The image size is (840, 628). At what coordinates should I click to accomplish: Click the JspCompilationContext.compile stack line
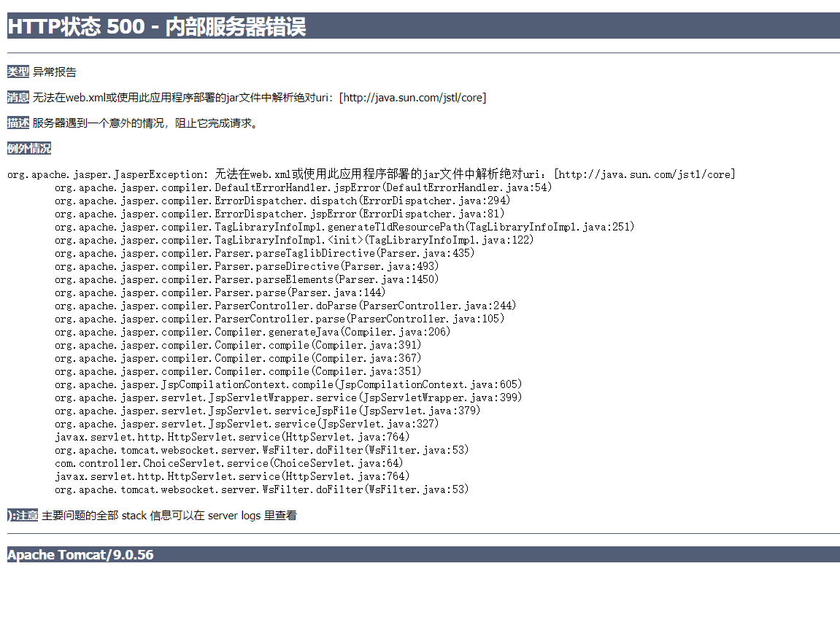288,384
